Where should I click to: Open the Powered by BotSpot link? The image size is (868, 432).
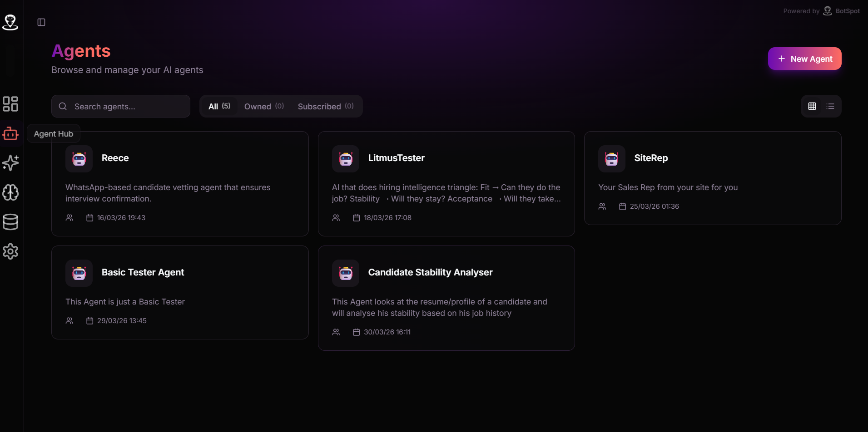point(821,11)
